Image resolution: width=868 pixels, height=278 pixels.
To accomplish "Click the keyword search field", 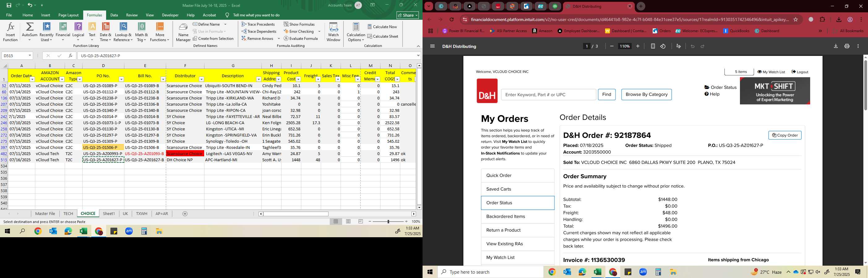I will [548, 95].
